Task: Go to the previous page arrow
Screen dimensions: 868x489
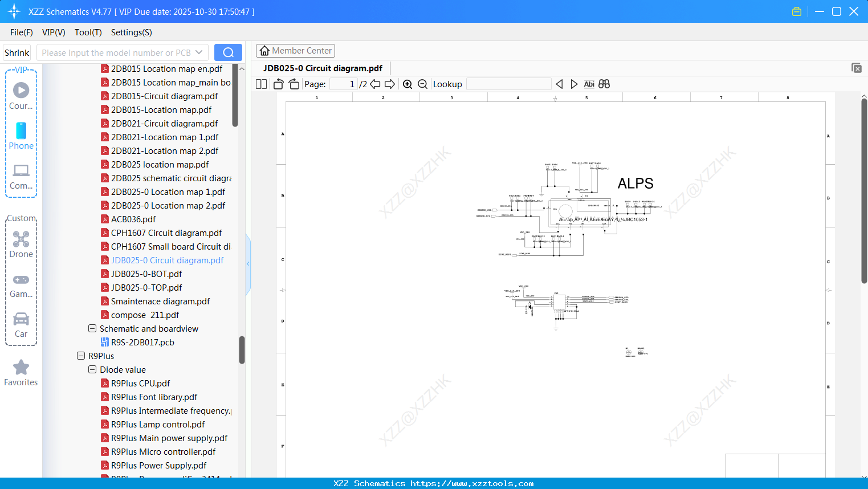Action: (x=375, y=84)
